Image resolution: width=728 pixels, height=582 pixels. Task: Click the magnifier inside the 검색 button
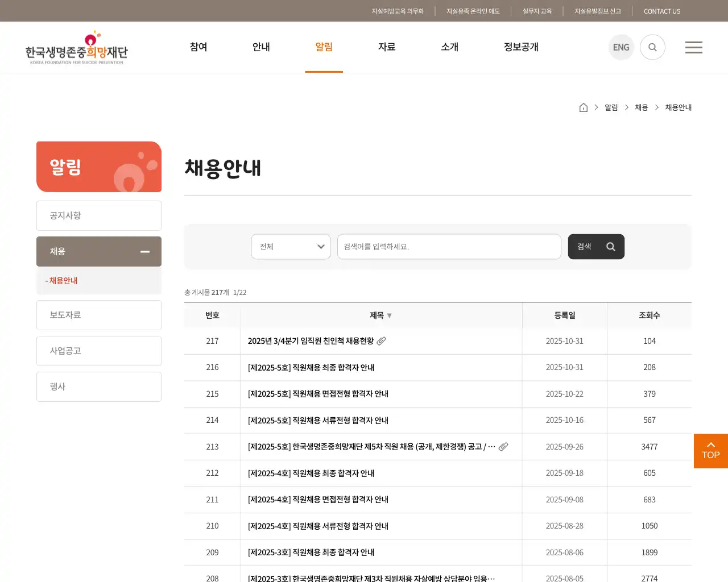610,246
